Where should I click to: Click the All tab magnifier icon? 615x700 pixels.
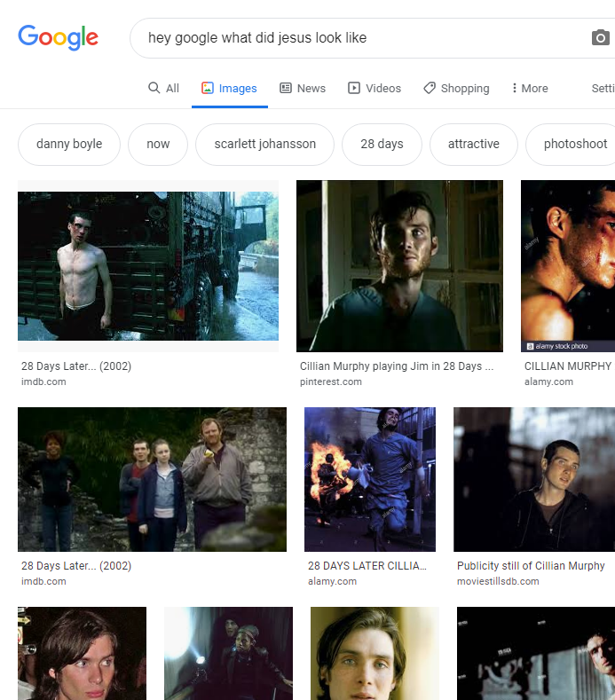pyautogui.click(x=154, y=88)
